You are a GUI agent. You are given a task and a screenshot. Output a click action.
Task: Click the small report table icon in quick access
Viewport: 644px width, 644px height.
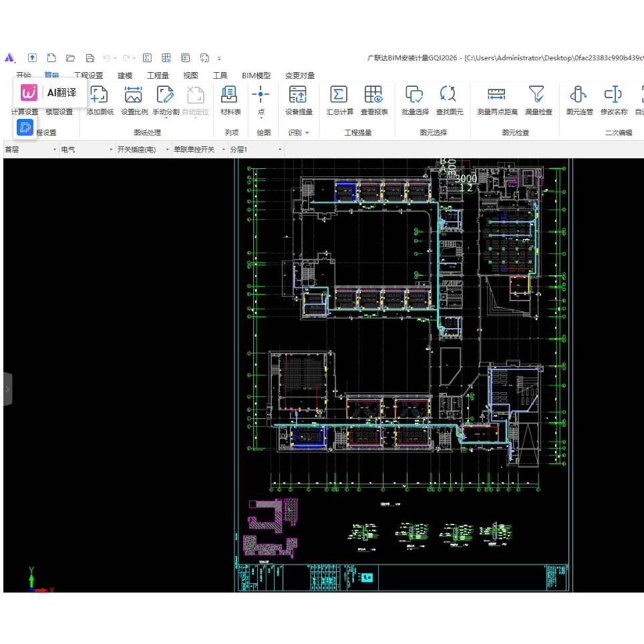point(166,58)
